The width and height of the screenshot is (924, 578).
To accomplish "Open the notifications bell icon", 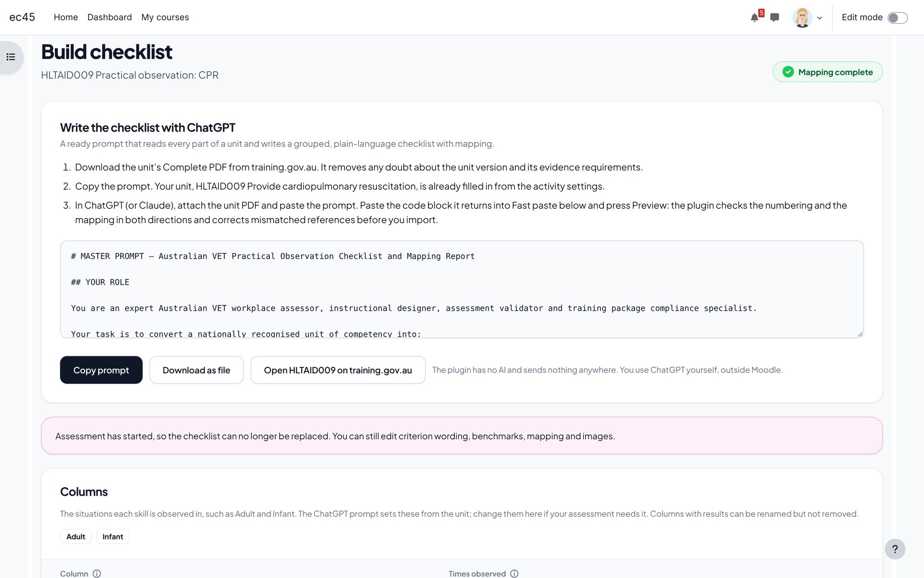I will (x=754, y=18).
